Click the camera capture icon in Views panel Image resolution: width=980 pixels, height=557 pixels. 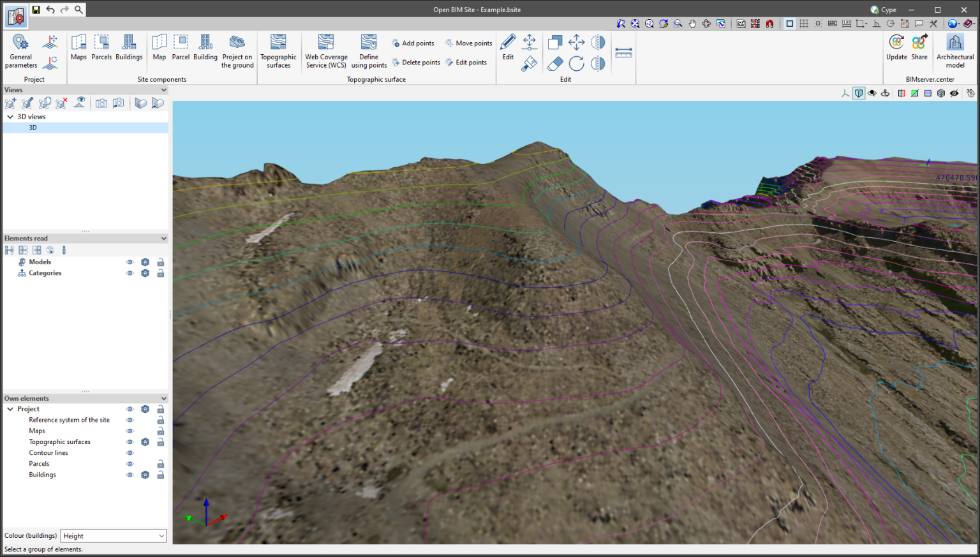pyautogui.click(x=101, y=103)
